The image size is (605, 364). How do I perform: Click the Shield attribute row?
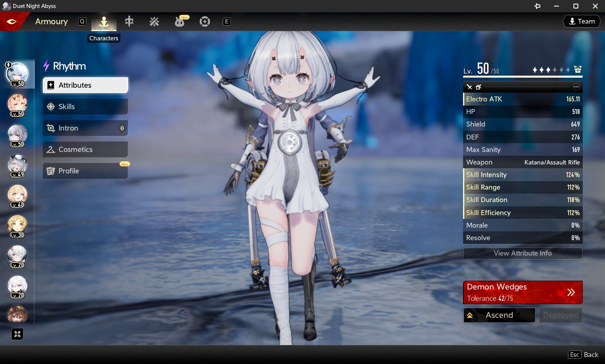click(523, 124)
